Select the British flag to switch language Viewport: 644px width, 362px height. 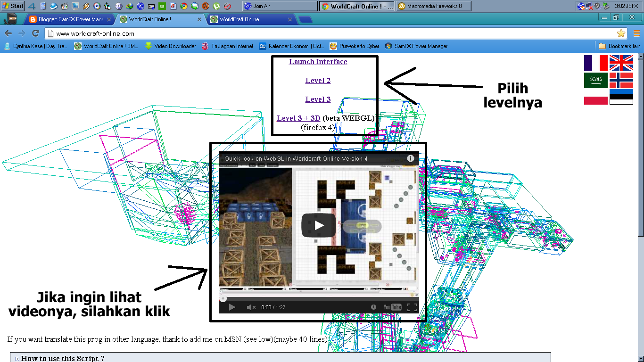coord(621,62)
